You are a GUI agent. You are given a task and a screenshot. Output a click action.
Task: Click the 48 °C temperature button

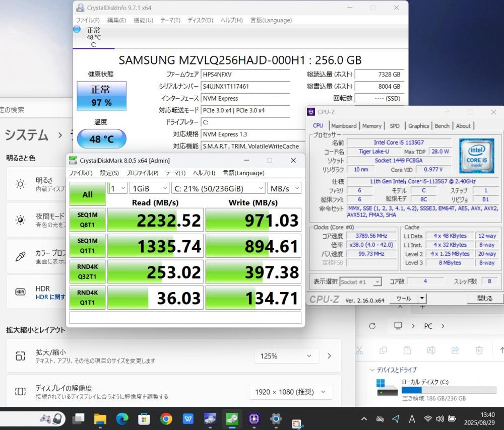point(102,139)
